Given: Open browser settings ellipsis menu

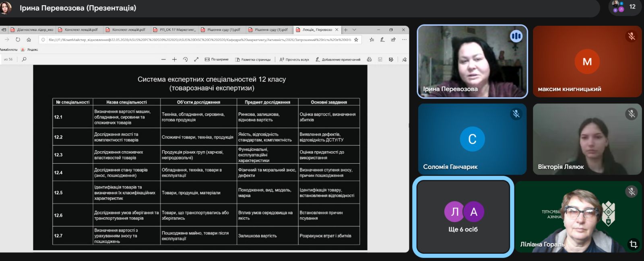Looking at the screenshot, I should pos(404,40).
